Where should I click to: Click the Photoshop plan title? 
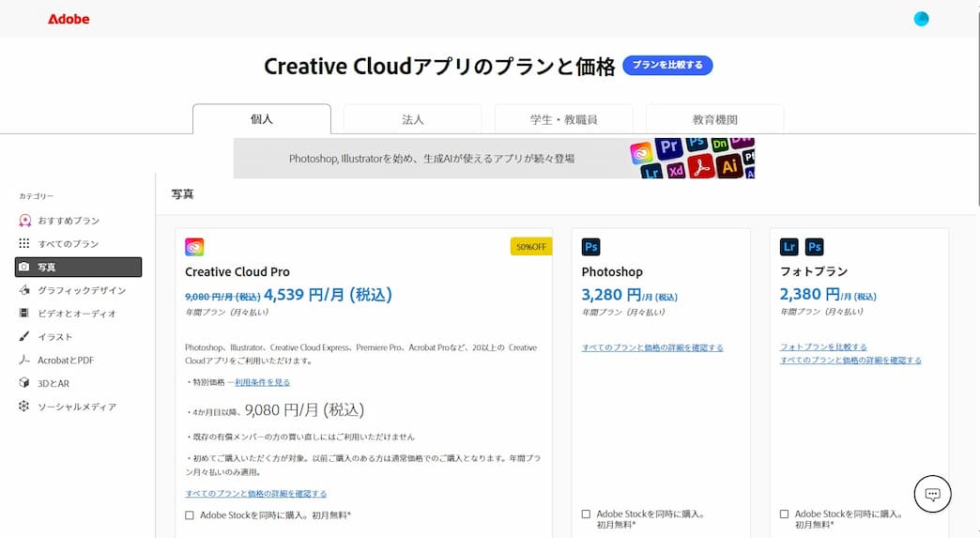coord(612,271)
